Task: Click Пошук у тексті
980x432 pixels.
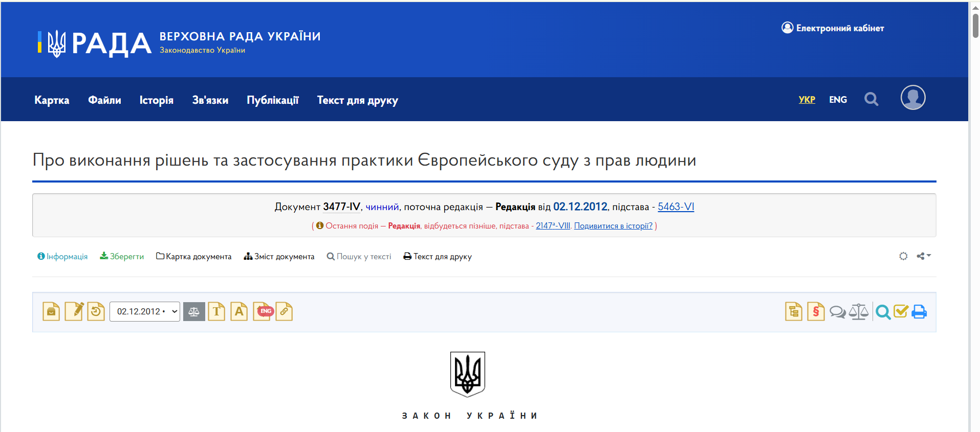Action: pos(359,256)
